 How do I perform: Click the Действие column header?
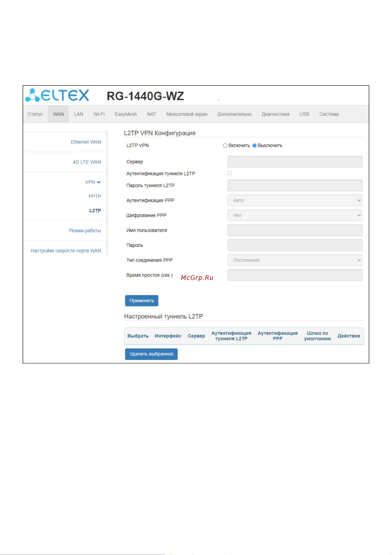coord(349,336)
